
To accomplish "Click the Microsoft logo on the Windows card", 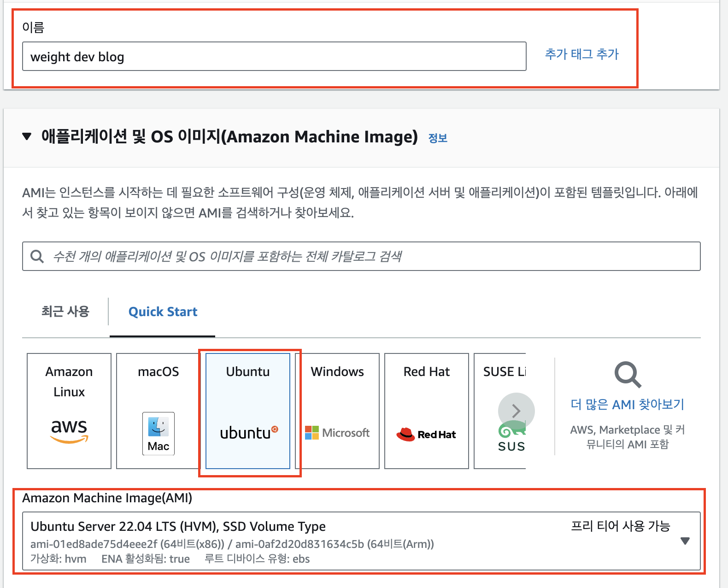I will pos(337,433).
